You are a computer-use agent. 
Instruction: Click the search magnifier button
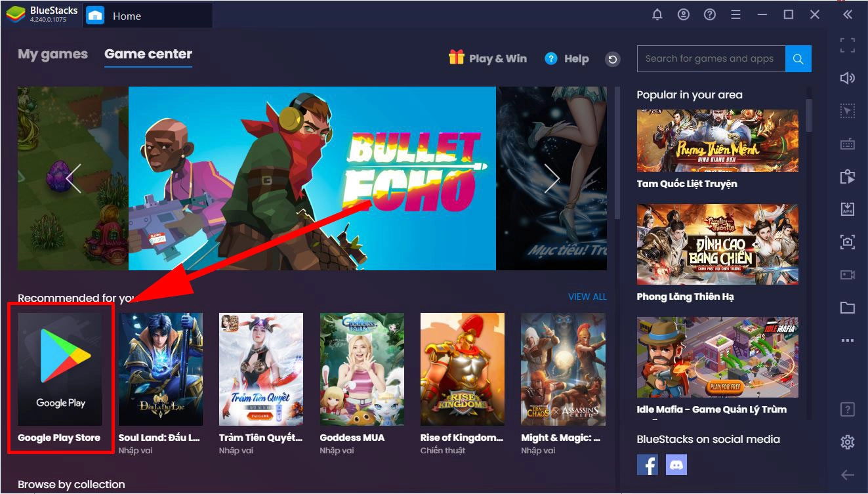pyautogui.click(x=798, y=59)
